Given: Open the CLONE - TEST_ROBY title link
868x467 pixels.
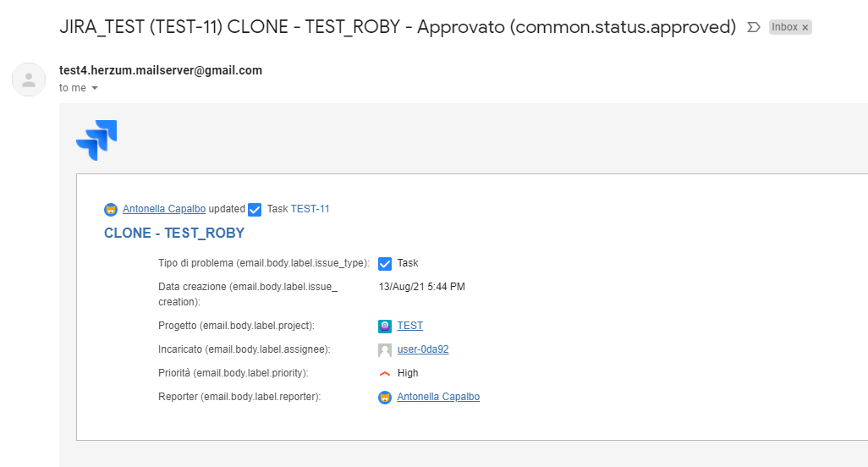Looking at the screenshot, I should pyautogui.click(x=174, y=233).
